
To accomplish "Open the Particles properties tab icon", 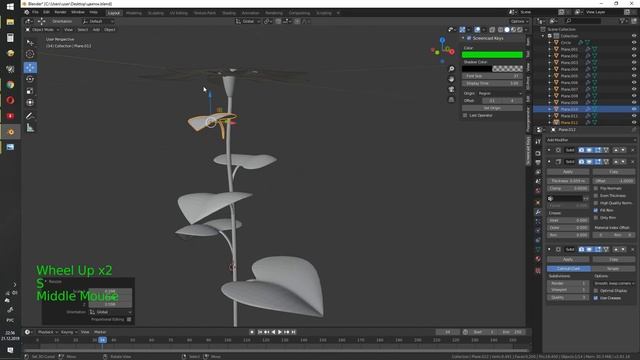I will [538, 222].
